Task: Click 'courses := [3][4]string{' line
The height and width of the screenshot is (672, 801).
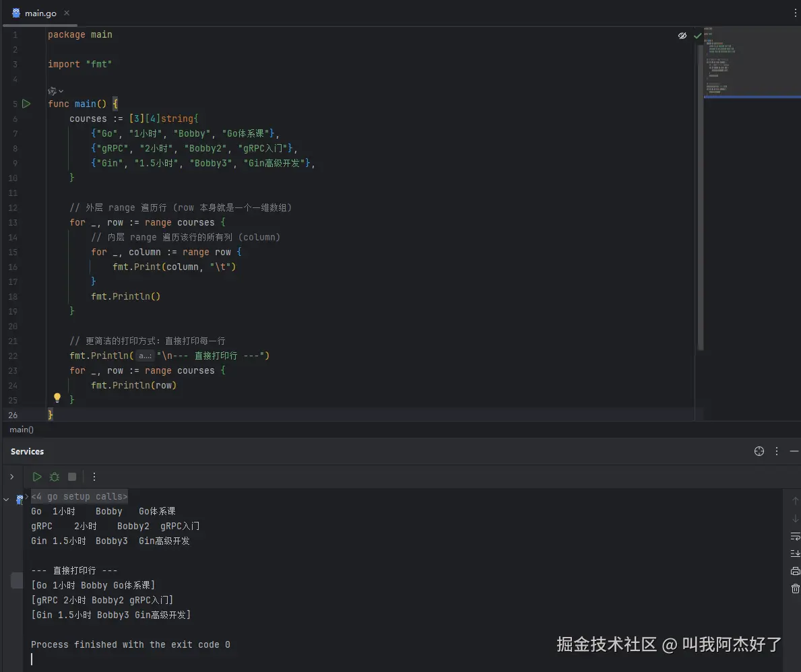Action: click(134, 119)
